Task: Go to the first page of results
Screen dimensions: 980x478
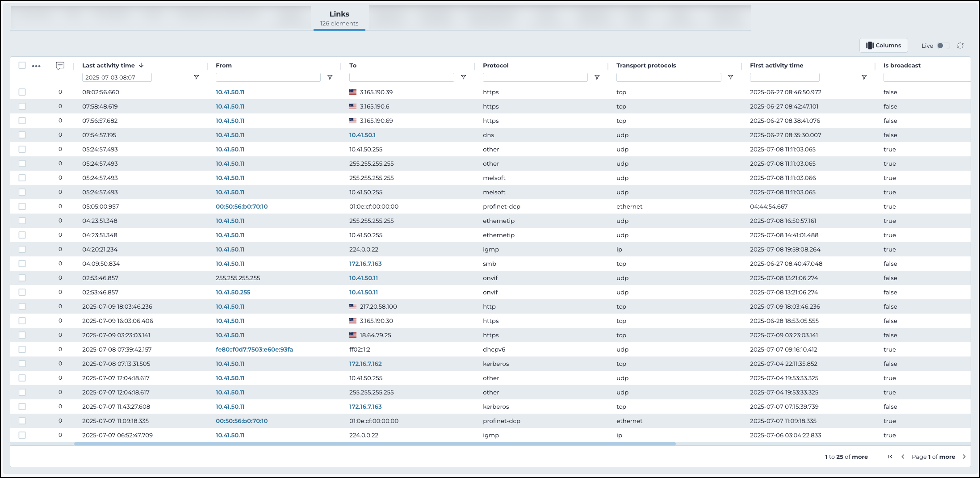Action: [890, 457]
